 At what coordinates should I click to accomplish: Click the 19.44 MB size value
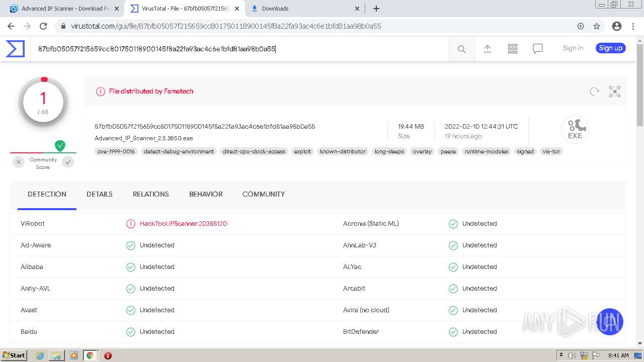pyautogui.click(x=411, y=127)
